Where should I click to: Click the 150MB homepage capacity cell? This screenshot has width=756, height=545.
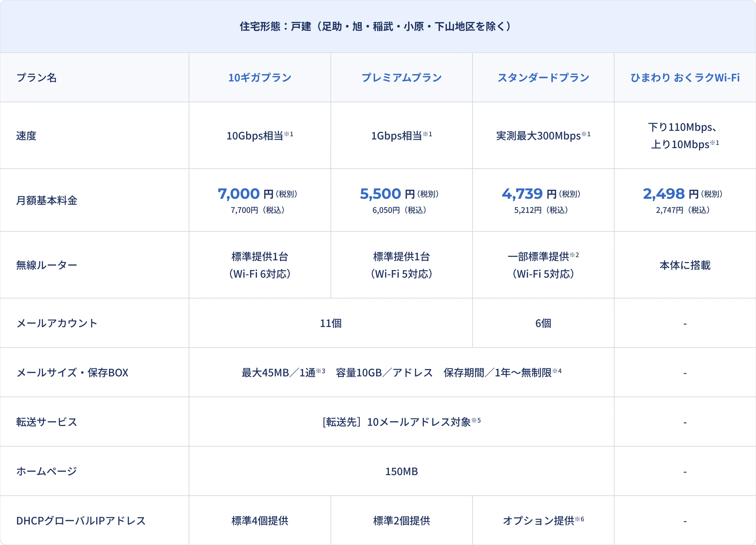click(401, 471)
